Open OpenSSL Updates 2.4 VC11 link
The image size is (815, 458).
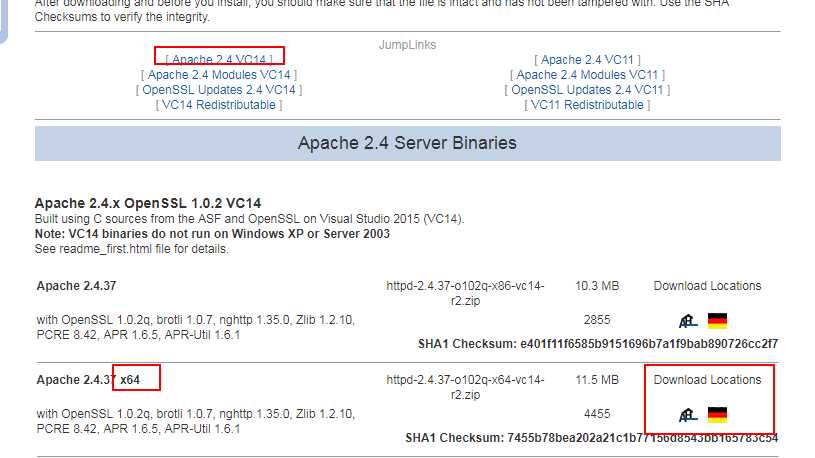[x=587, y=90]
